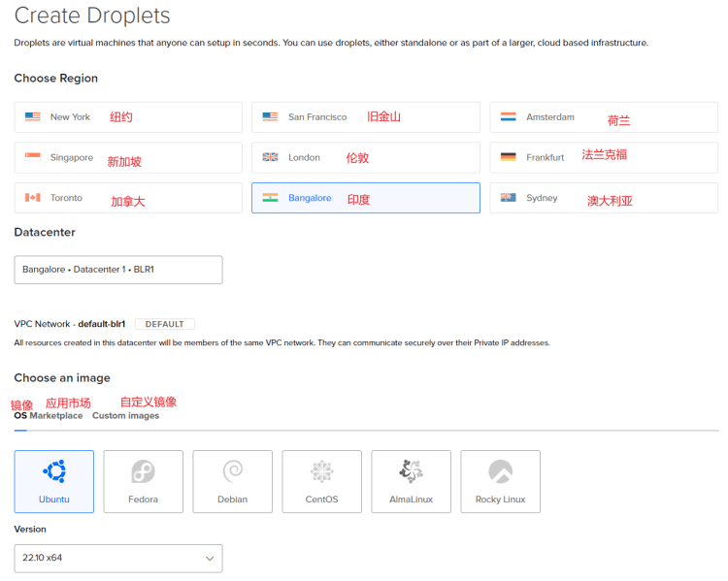
Task: Click the Singapore flag icon
Action: pos(32,157)
